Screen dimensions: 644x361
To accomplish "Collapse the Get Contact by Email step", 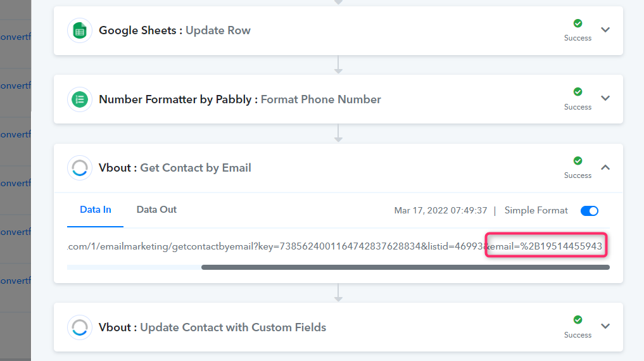I will (x=605, y=167).
